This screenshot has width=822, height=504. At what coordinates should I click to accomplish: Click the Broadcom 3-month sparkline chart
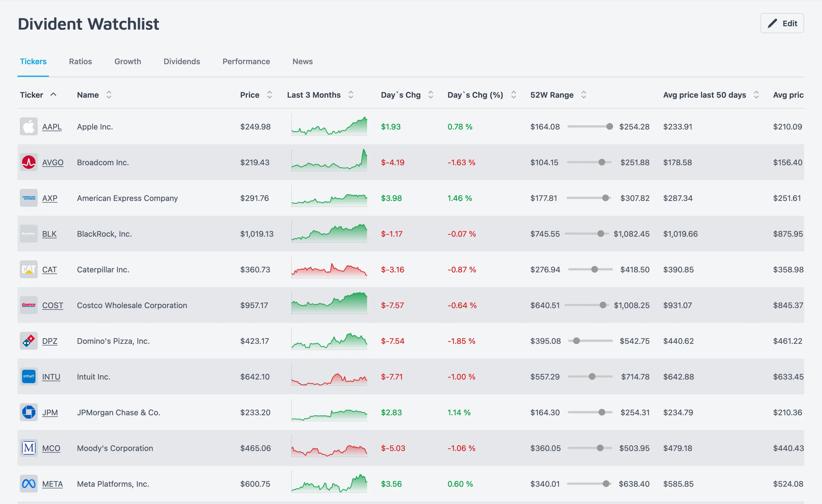click(329, 160)
